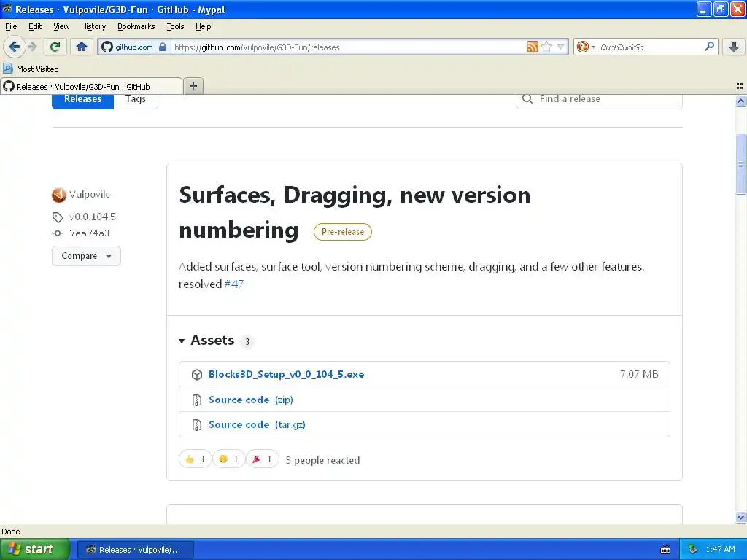747x560 pixels.
Task: Click the 7.07 MB file size text
Action: tap(639, 374)
